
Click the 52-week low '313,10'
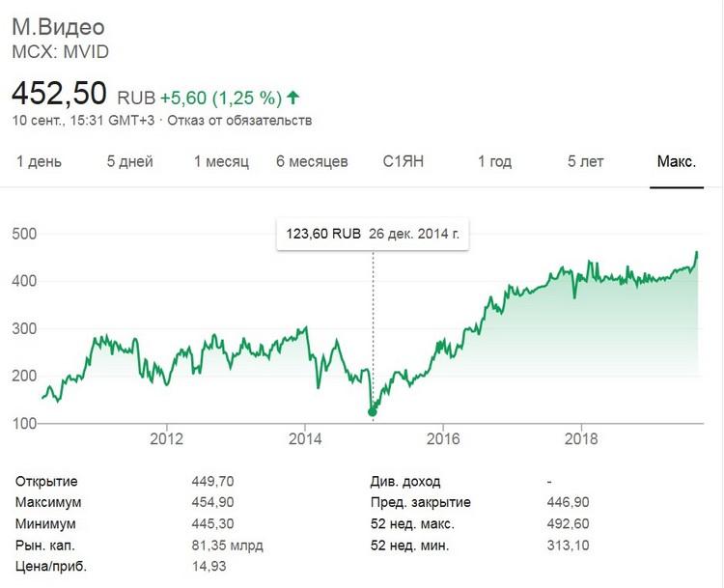click(569, 546)
